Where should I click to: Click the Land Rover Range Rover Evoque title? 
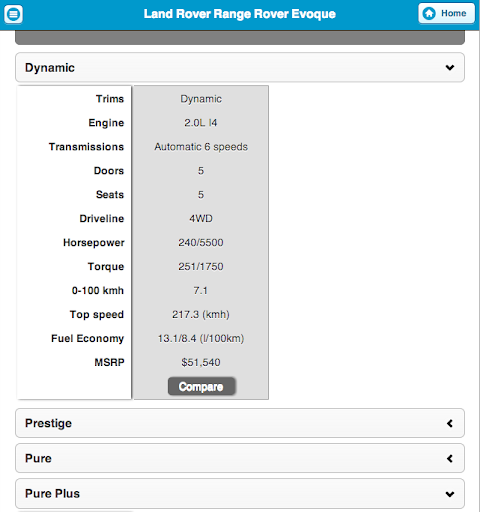[240, 14]
